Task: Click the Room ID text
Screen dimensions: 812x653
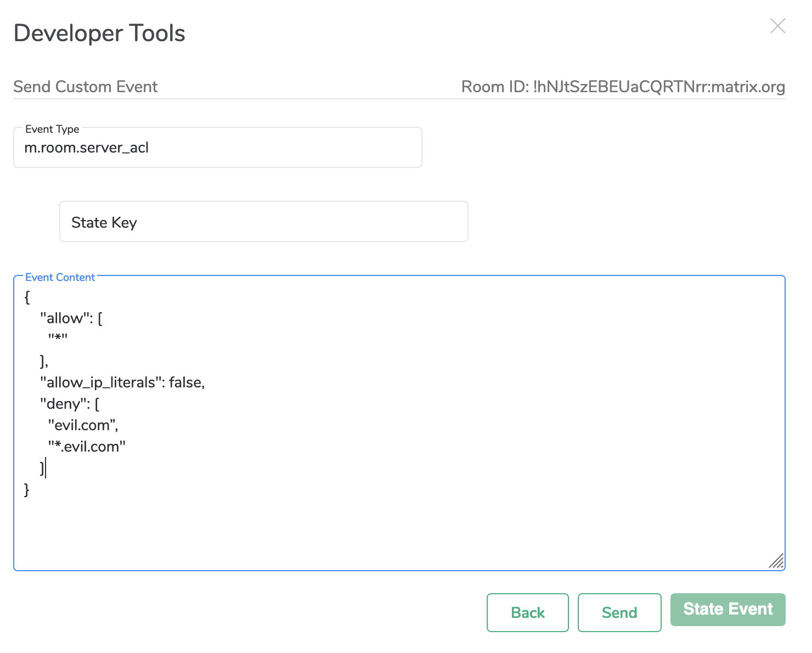Action: coord(623,87)
